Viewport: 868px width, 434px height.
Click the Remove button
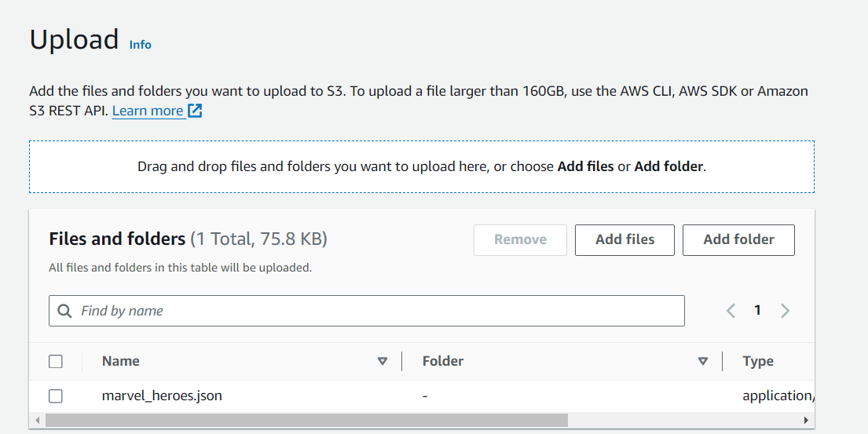click(x=520, y=240)
